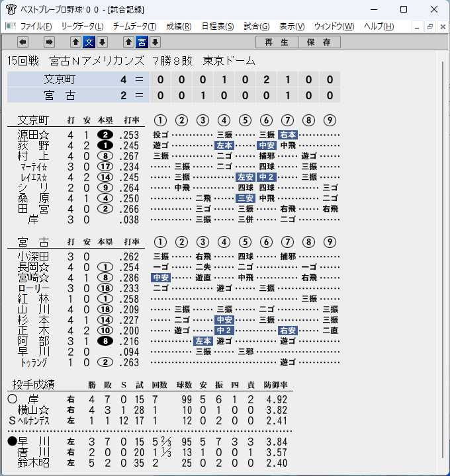Click the up arrow beside the 文 team button
450x476 pixels.
tap(75, 42)
